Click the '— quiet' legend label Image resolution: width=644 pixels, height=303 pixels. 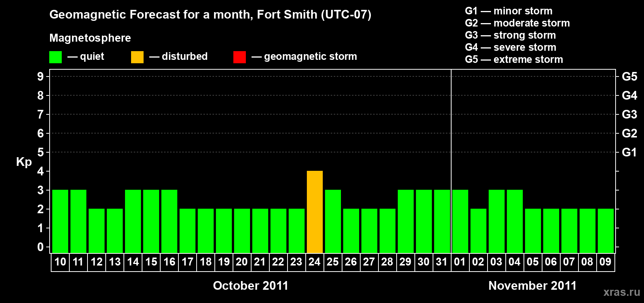click(86, 56)
